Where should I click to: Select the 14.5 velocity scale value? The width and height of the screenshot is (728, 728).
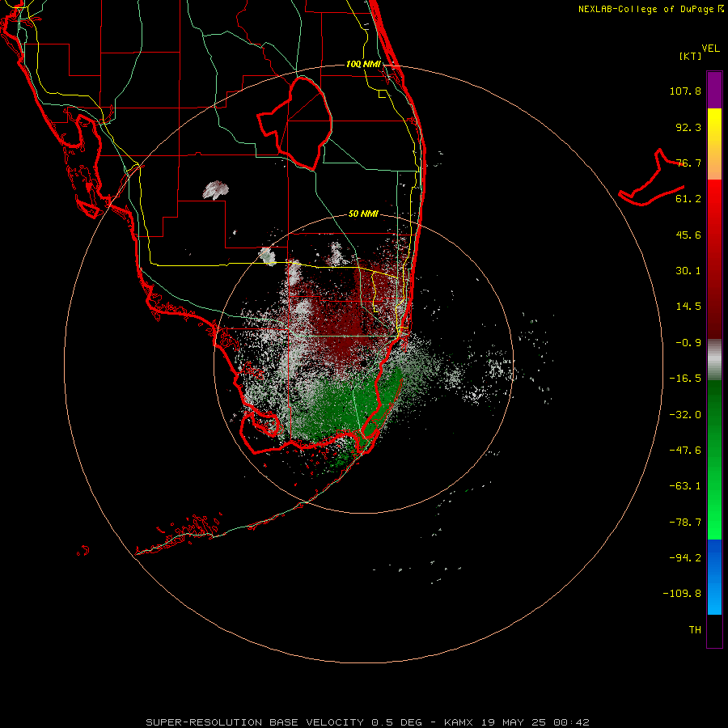point(688,307)
